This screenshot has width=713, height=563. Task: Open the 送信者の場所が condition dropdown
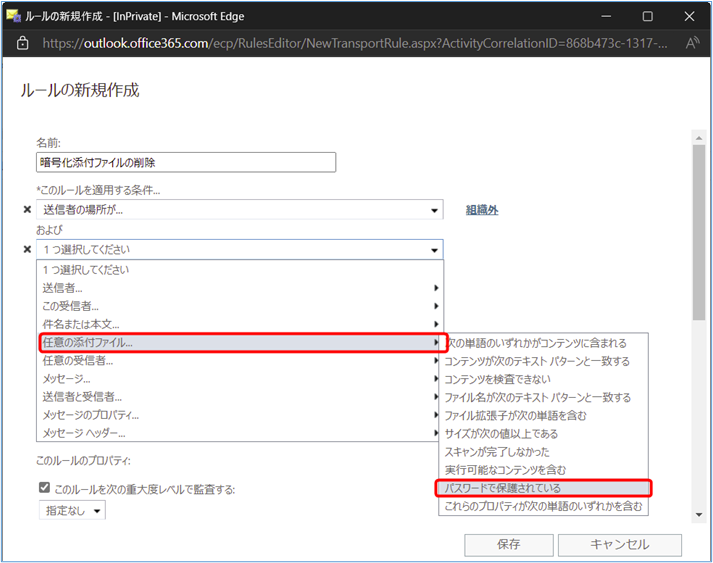point(240,210)
